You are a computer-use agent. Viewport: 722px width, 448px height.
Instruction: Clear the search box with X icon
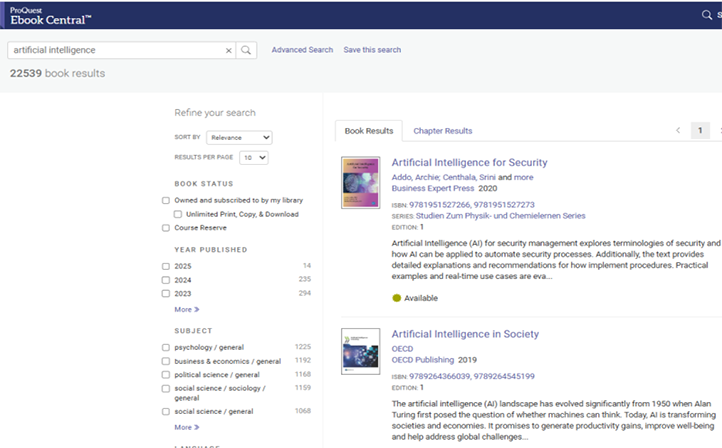(x=228, y=50)
